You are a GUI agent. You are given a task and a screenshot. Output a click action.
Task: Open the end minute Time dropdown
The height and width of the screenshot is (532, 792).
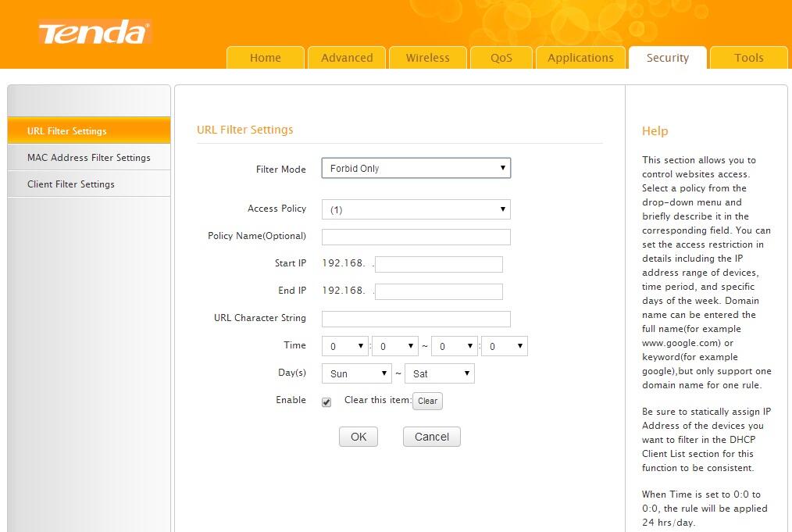click(505, 346)
